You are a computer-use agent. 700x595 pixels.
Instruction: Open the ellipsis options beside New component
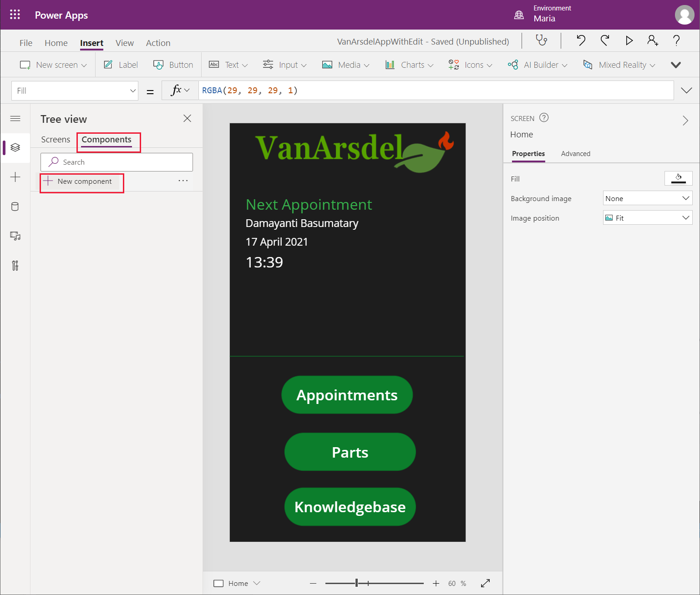pyautogui.click(x=183, y=181)
